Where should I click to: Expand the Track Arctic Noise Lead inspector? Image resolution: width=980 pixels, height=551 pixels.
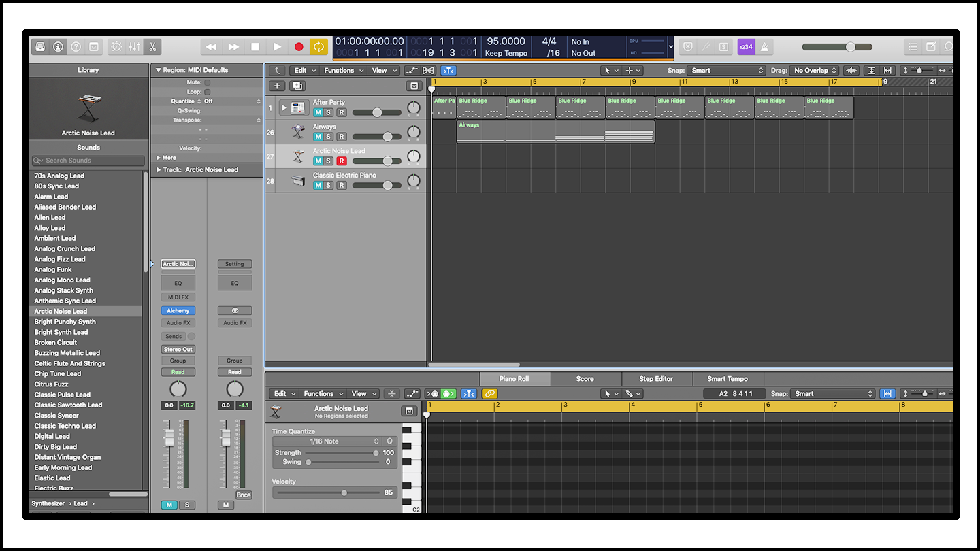coord(159,170)
